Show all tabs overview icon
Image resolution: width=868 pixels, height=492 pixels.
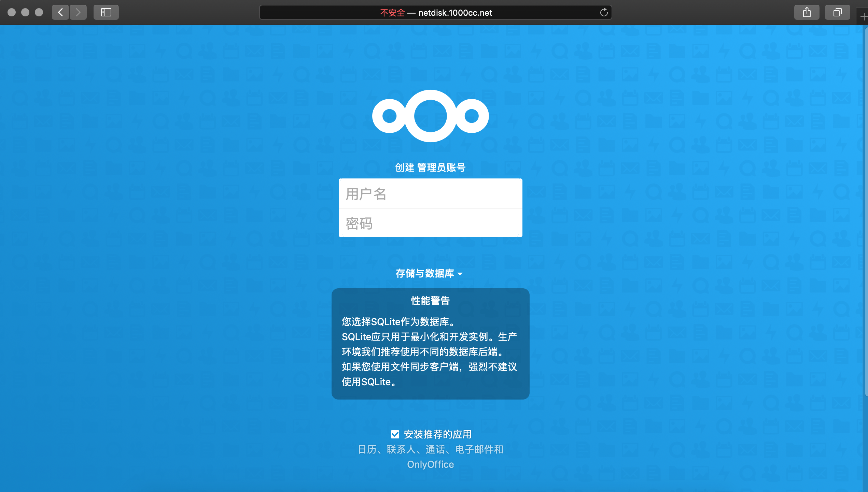click(837, 13)
